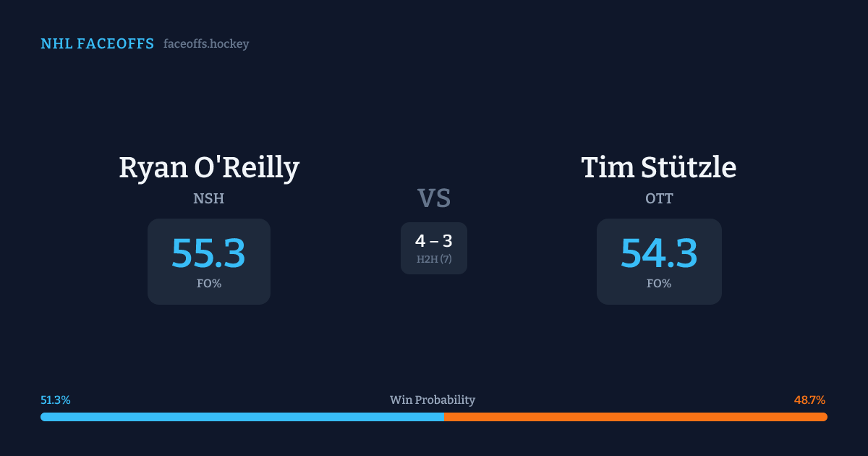
Task: Click the 4 – 3 head-to-head score
Action: (x=434, y=242)
